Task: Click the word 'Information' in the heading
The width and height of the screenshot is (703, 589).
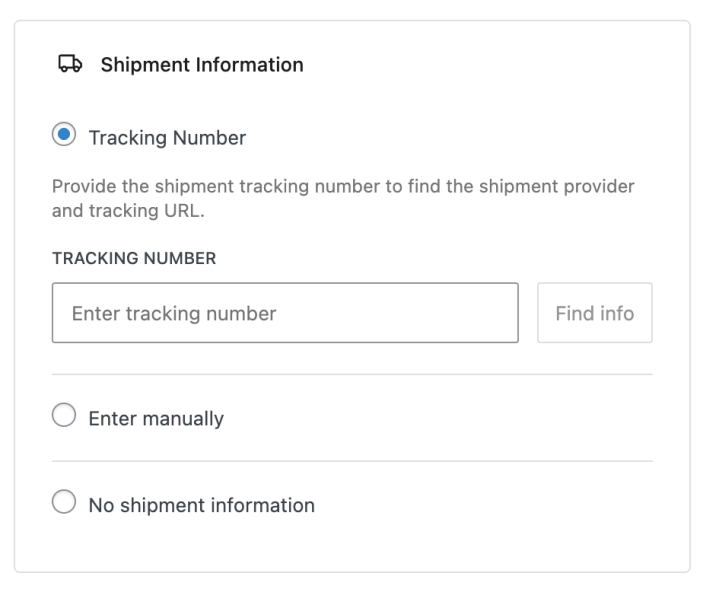Action: point(244,65)
